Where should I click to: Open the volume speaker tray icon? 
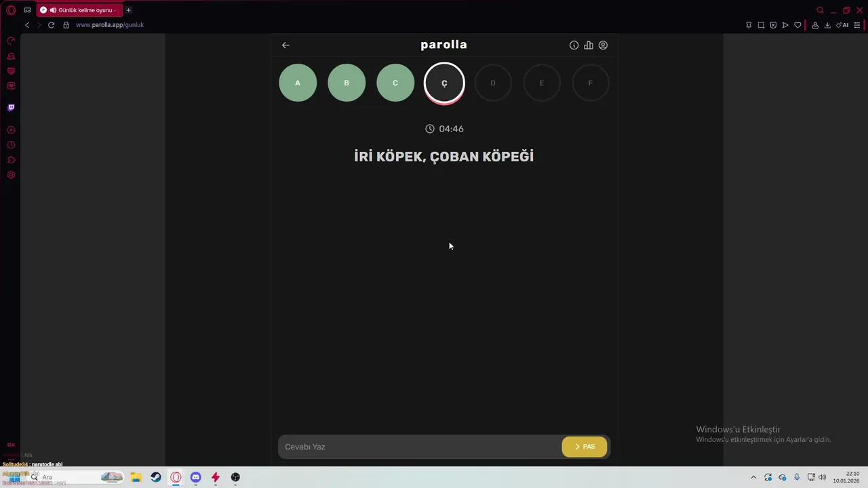click(x=823, y=477)
